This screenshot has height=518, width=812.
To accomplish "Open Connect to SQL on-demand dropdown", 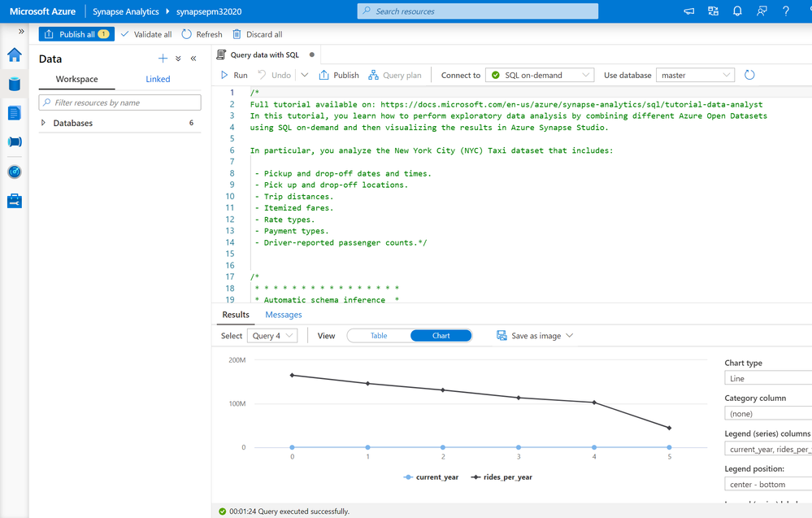I will 540,75.
